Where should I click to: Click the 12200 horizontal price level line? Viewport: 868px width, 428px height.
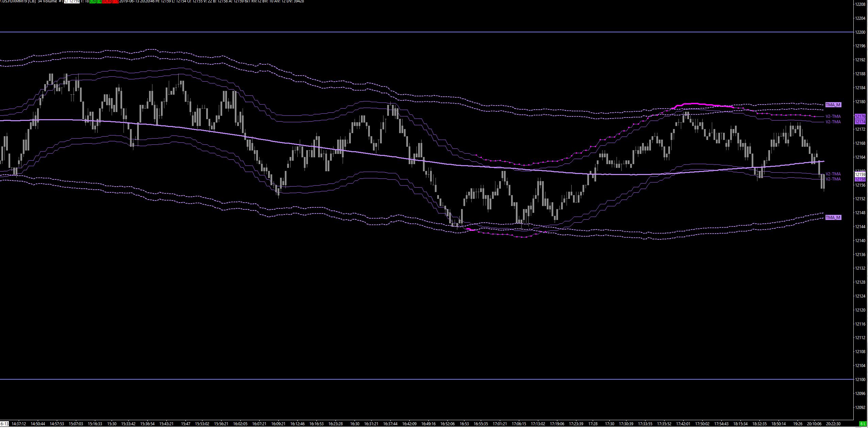(x=408, y=32)
